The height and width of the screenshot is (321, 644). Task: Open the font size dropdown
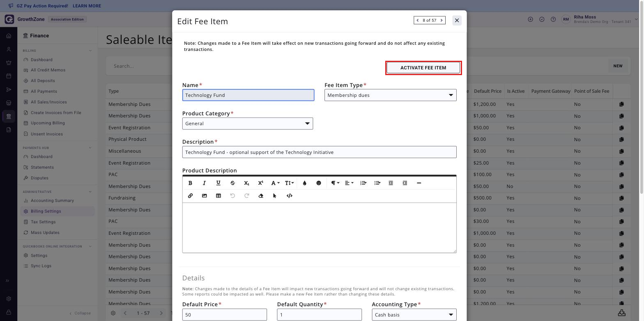point(289,183)
